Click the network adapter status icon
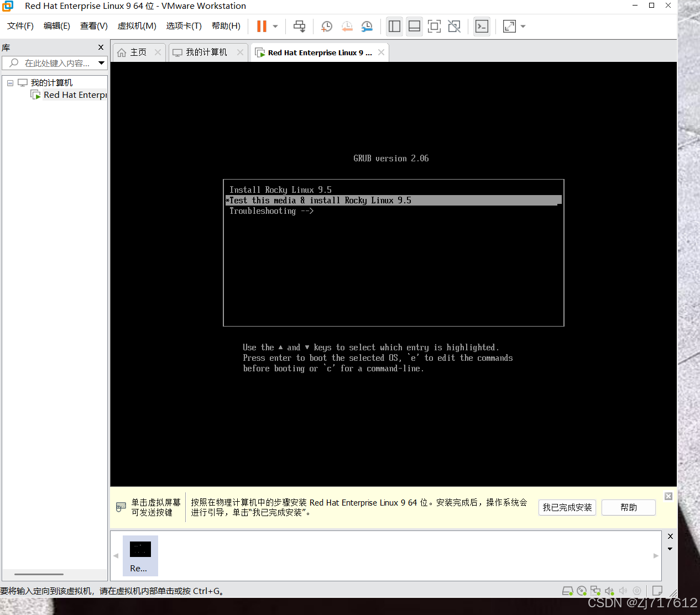Screen dimensions: 700x615 pyautogui.click(x=595, y=591)
